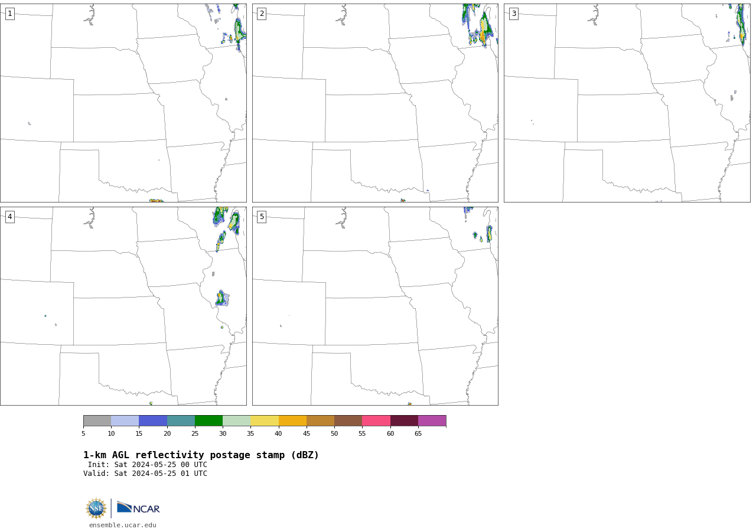Viewport: 756px width, 532px height.
Task: Select the light blue 10-15 dBZ swatch
Action: pos(125,420)
